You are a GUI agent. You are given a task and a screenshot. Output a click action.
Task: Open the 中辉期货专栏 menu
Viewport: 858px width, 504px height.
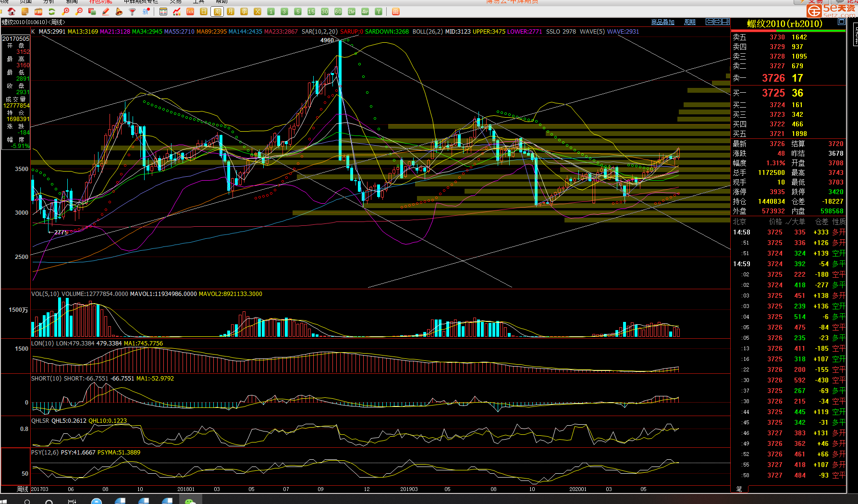141,1
